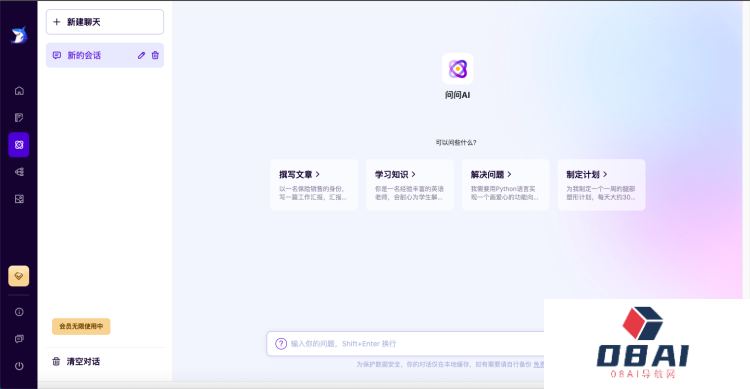Viewport: 750px width, 389px height.
Task: Rename 新的会话 with the pencil icon
Action: 141,56
